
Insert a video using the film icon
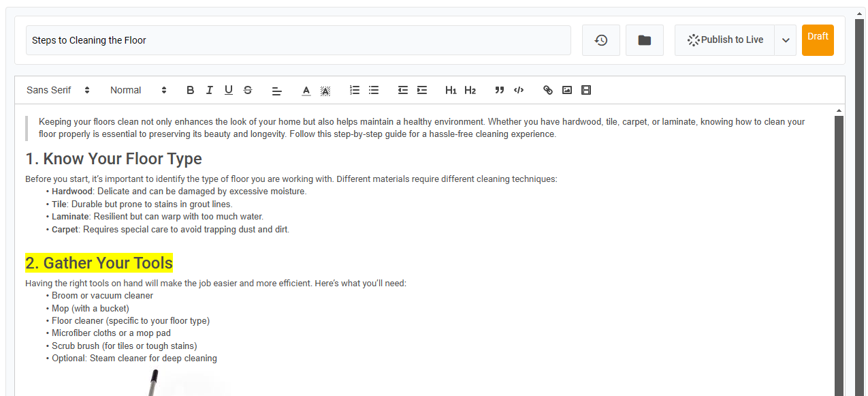tap(586, 90)
